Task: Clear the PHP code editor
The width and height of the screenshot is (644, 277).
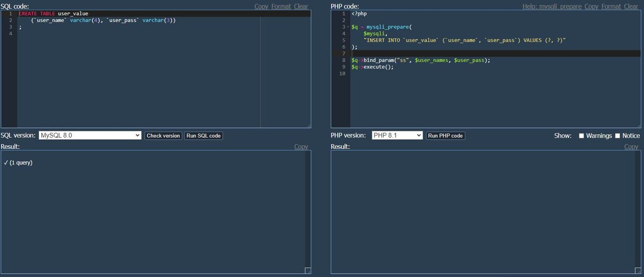Action: coord(631,6)
